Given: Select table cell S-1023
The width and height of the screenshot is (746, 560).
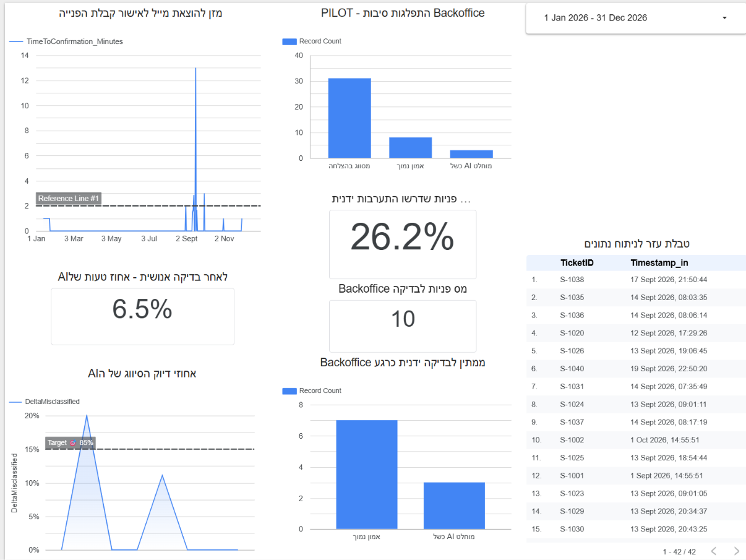Looking at the screenshot, I should click(x=572, y=494).
